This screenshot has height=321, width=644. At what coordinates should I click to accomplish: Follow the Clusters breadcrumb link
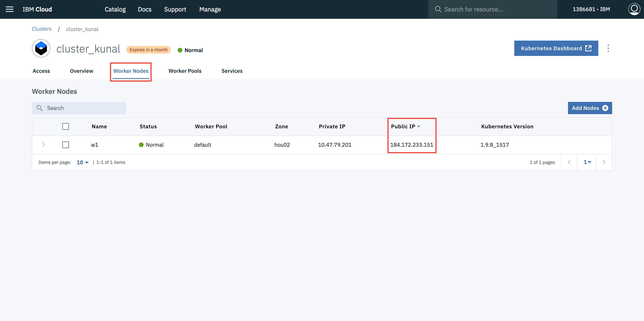pos(41,29)
